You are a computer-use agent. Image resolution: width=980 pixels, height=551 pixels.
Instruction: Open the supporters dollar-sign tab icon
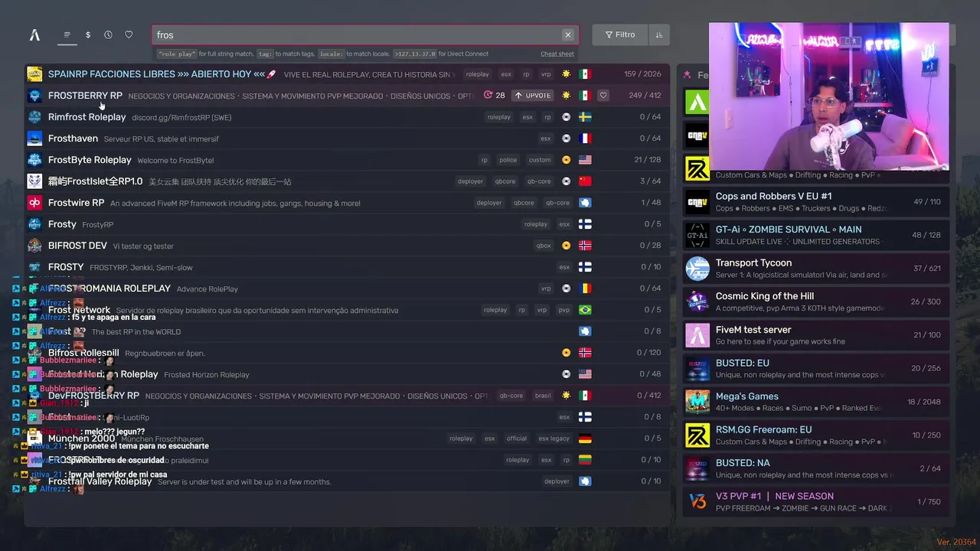[88, 34]
